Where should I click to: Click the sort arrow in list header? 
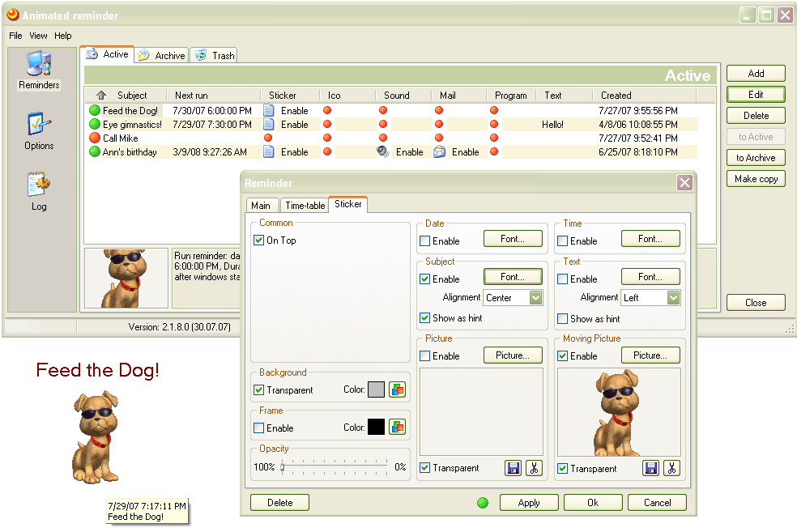pos(101,96)
